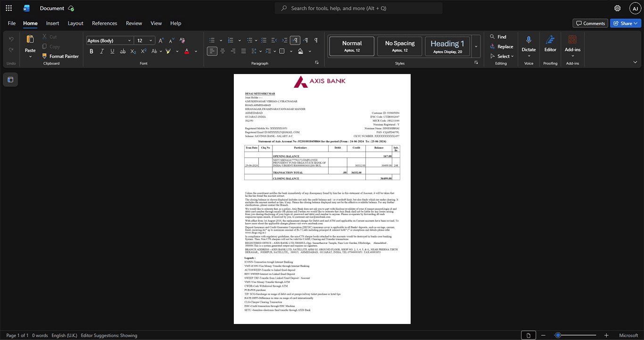Apply the Normal style
Viewport: 644px width, 340px height.
352,46
